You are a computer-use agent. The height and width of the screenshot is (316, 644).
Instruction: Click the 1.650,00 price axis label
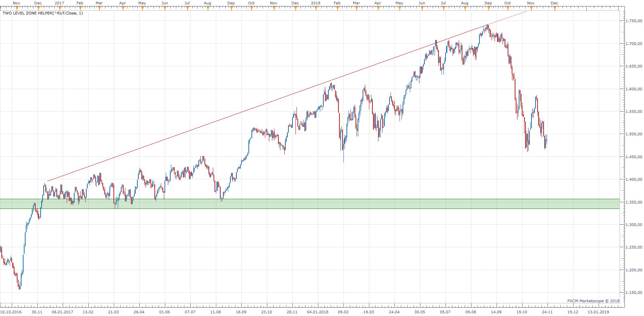click(634, 66)
